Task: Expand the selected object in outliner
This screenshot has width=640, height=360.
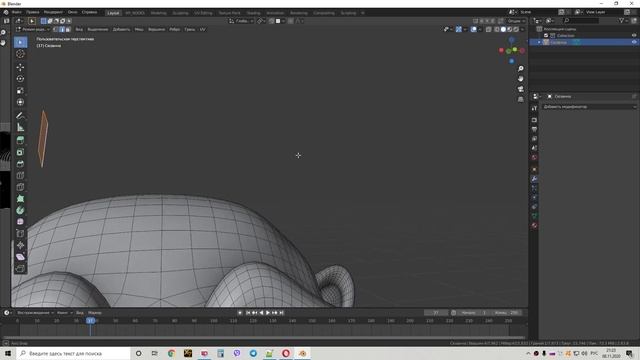Action: (540, 42)
